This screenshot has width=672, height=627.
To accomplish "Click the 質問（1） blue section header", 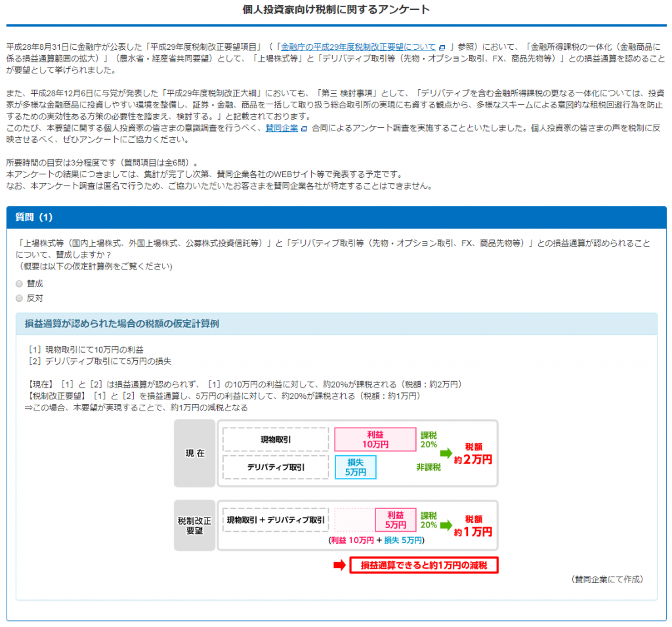I will [336, 217].
